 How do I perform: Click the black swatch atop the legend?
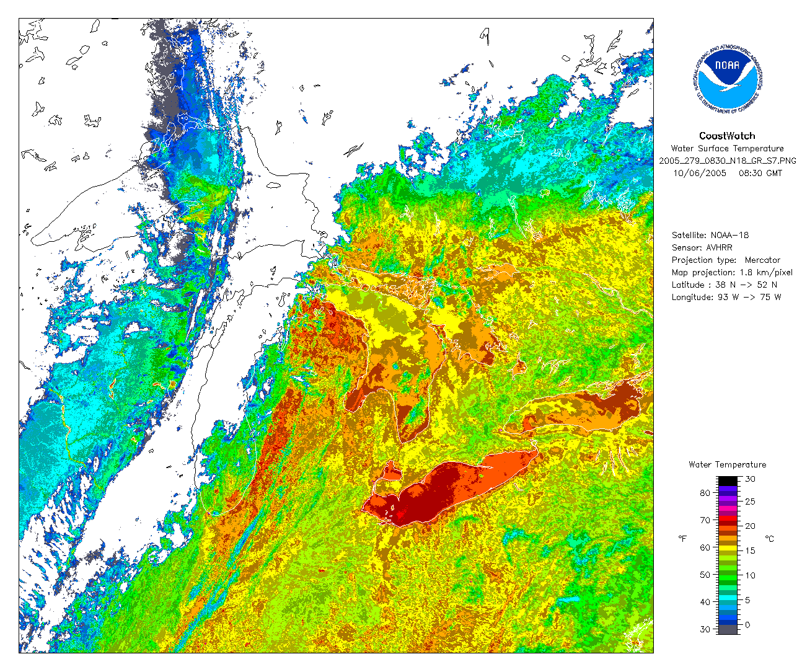point(728,480)
